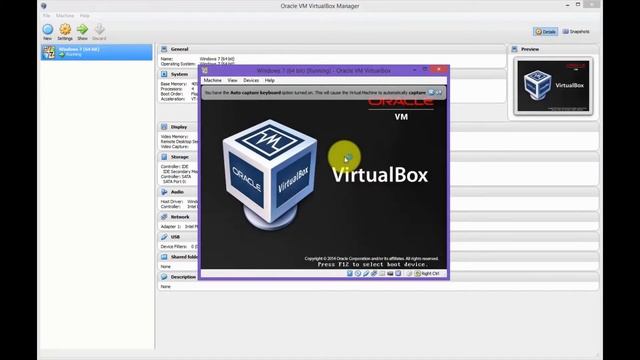Click the General section header icon
The height and width of the screenshot is (360, 640).
coord(164,49)
